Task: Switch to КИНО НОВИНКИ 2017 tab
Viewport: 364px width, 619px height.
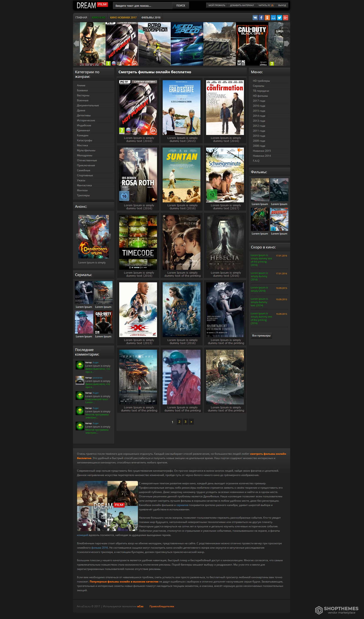Action: pos(123,17)
